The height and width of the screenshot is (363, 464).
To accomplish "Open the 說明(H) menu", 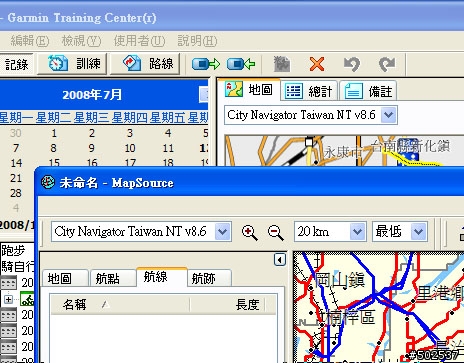I will [197, 41].
